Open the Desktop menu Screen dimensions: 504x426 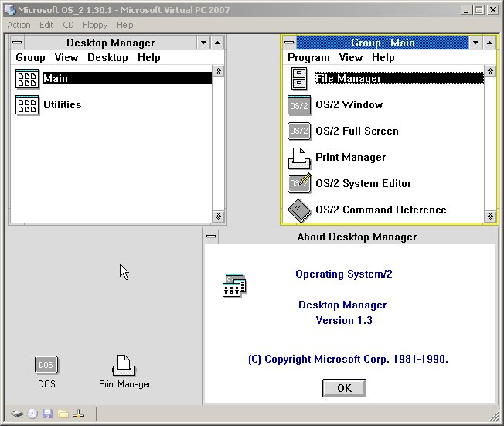tap(107, 58)
